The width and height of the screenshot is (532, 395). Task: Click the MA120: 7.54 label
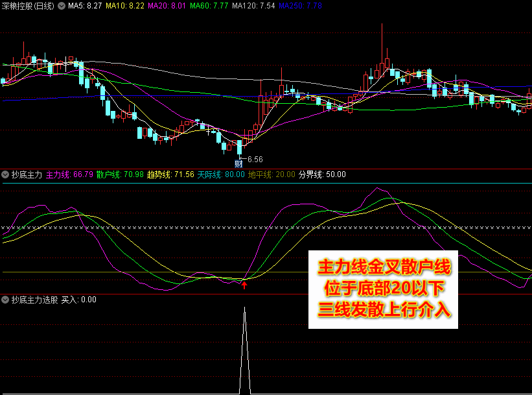point(253,6)
